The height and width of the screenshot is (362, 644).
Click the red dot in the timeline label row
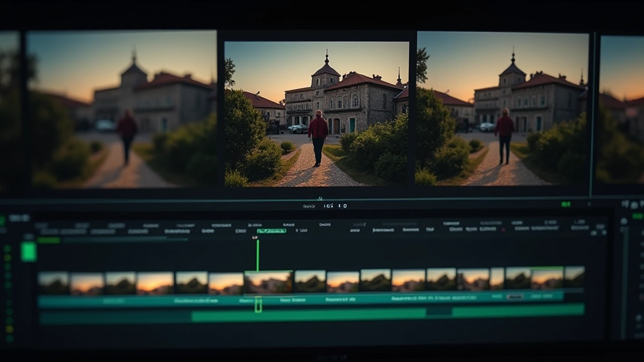tap(504, 230)
